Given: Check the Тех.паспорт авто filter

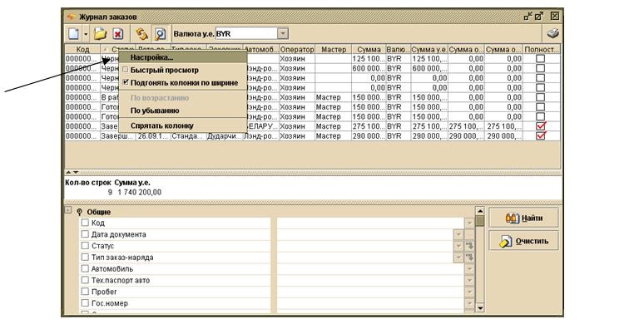Looking at the screenshot, I should [85, 280].
